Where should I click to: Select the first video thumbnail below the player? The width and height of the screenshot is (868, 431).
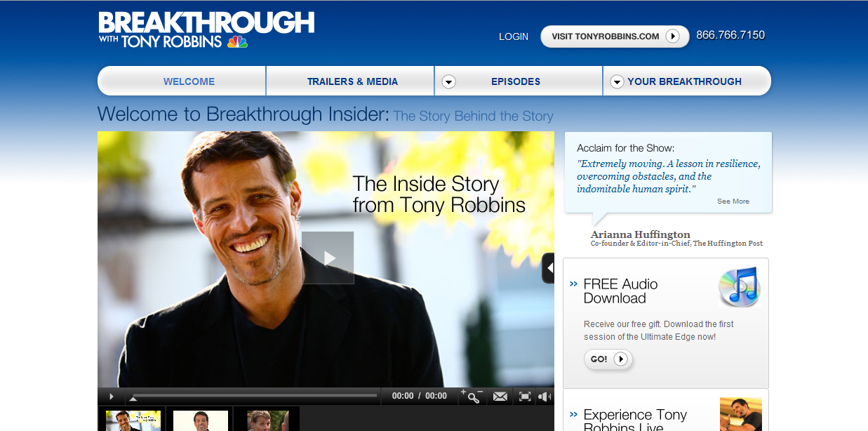pyautogui.click(x=133, y=420)
